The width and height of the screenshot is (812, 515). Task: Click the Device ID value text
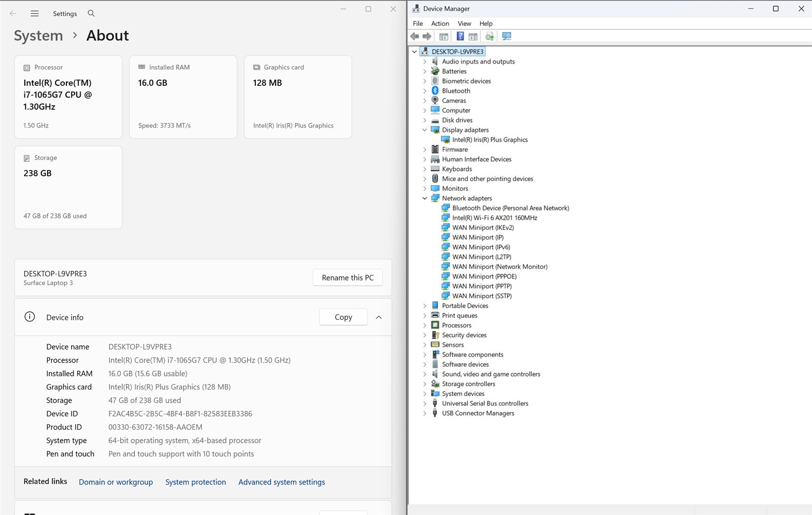(180, 413)
